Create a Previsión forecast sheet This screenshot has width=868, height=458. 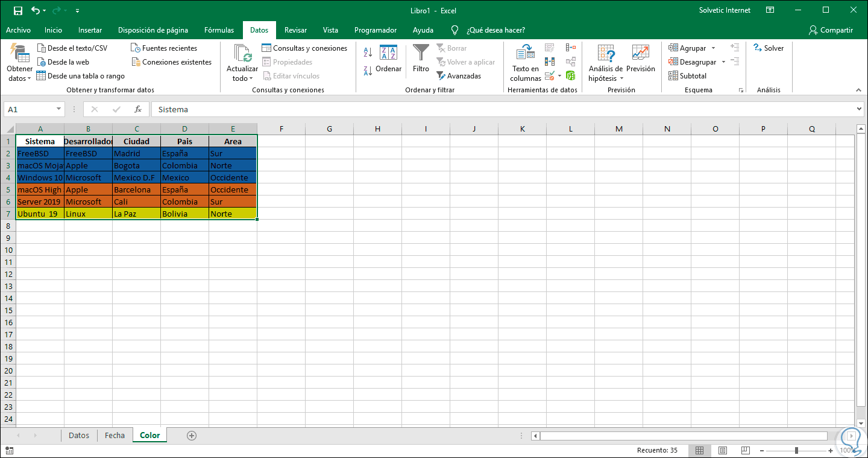pyautogui.click(x=640, y=59)
